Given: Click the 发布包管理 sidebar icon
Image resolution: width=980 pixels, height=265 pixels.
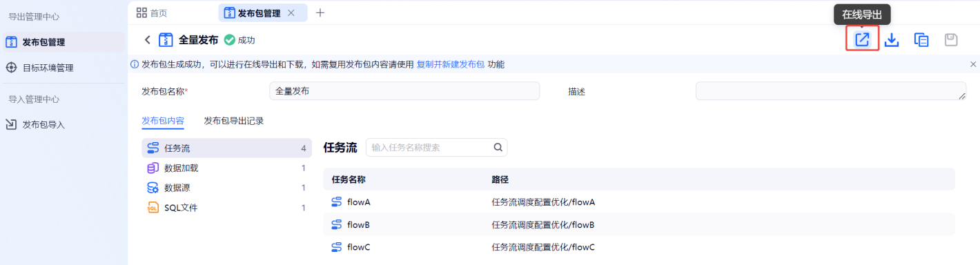Looking at the screenshot, I should [x=11, y=42].
